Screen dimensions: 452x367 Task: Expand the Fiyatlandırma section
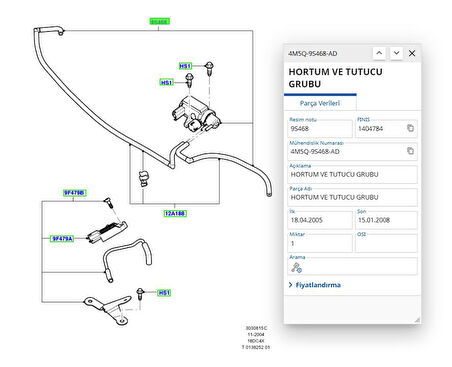point(315,285)
